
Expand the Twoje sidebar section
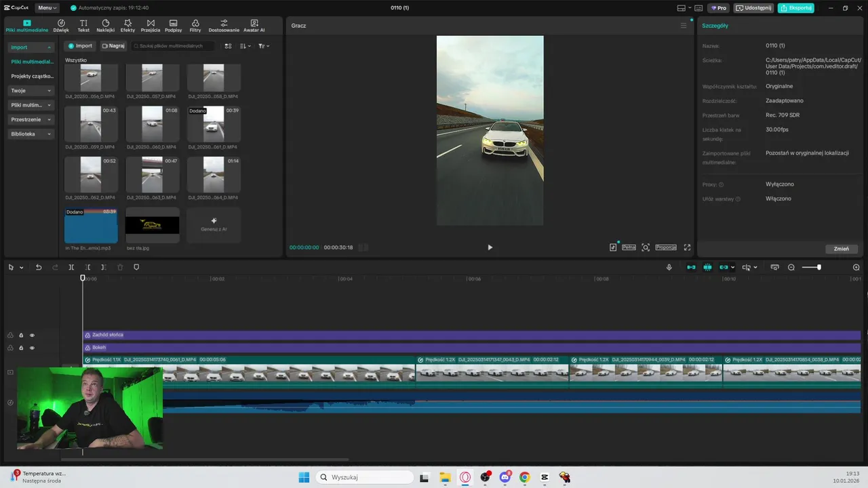(31, 90)
